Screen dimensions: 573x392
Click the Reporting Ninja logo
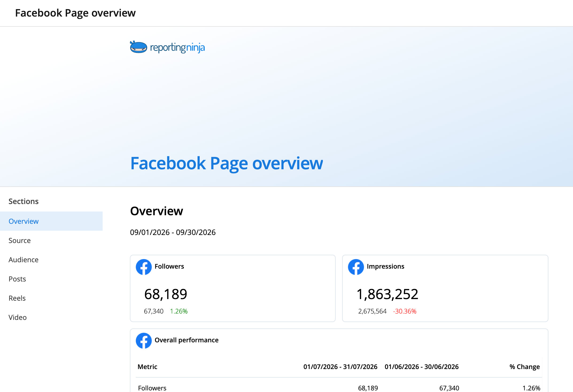pos(167,47)
